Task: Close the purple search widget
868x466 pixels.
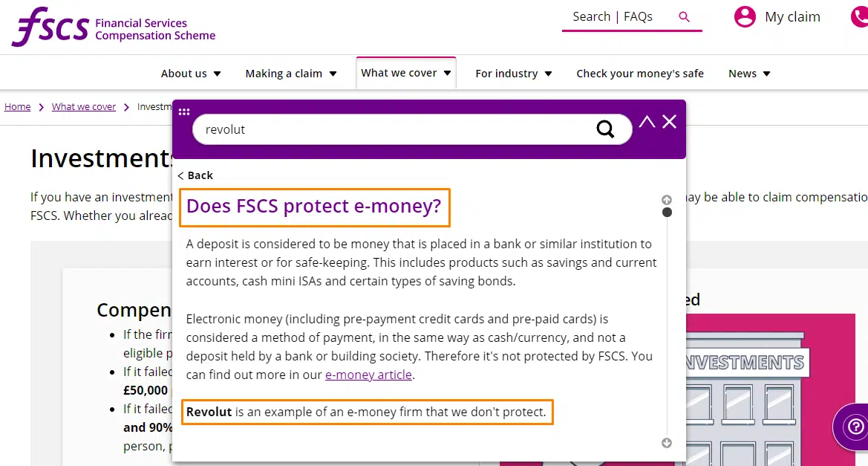Action: [669, 121]
